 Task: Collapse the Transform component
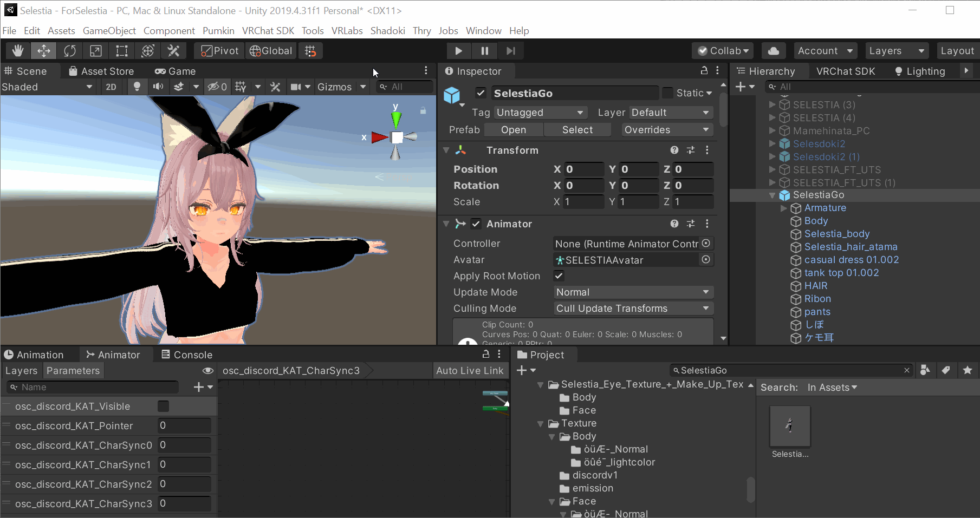tap(446, 150)
